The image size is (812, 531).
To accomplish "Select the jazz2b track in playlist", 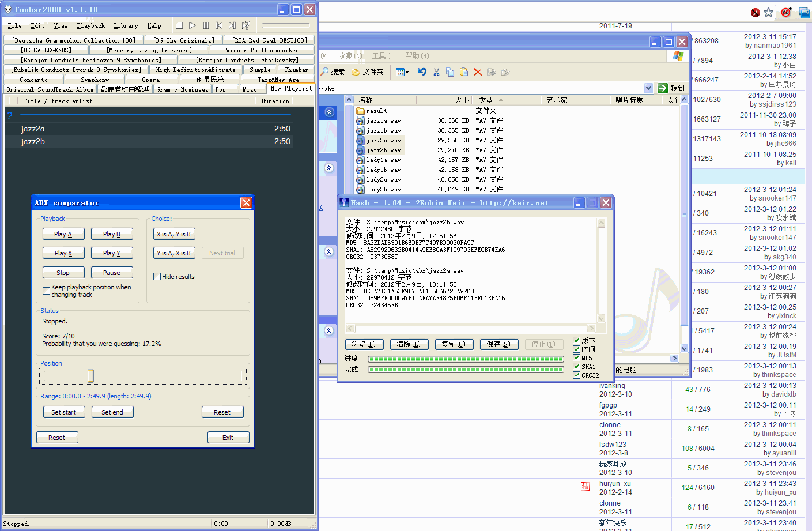I will [x=149, y=141].
